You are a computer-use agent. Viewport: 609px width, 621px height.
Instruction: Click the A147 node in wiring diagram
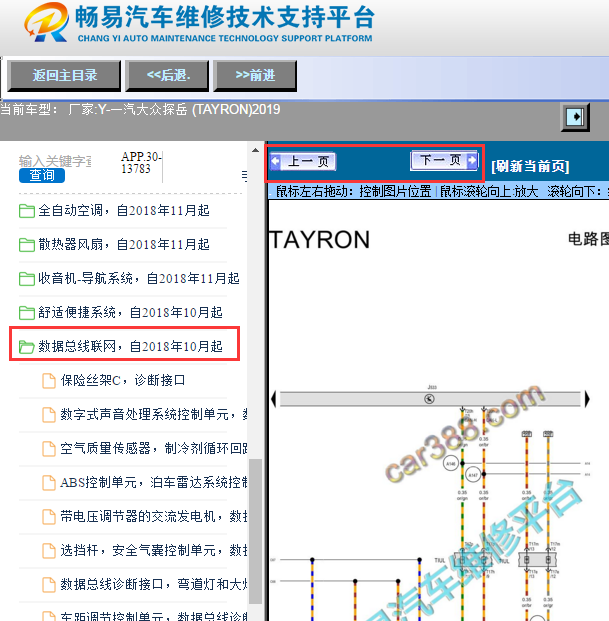pos(472,474)
